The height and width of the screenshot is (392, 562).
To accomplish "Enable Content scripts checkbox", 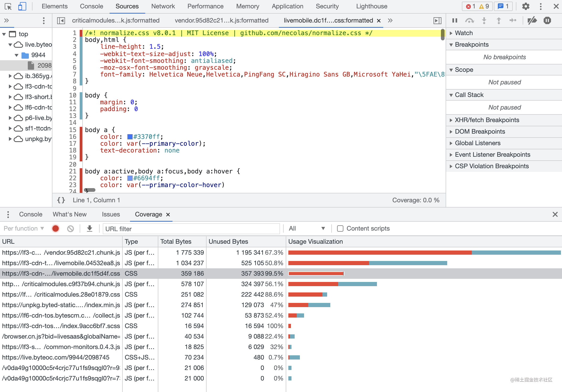I will tap(340, 228).
